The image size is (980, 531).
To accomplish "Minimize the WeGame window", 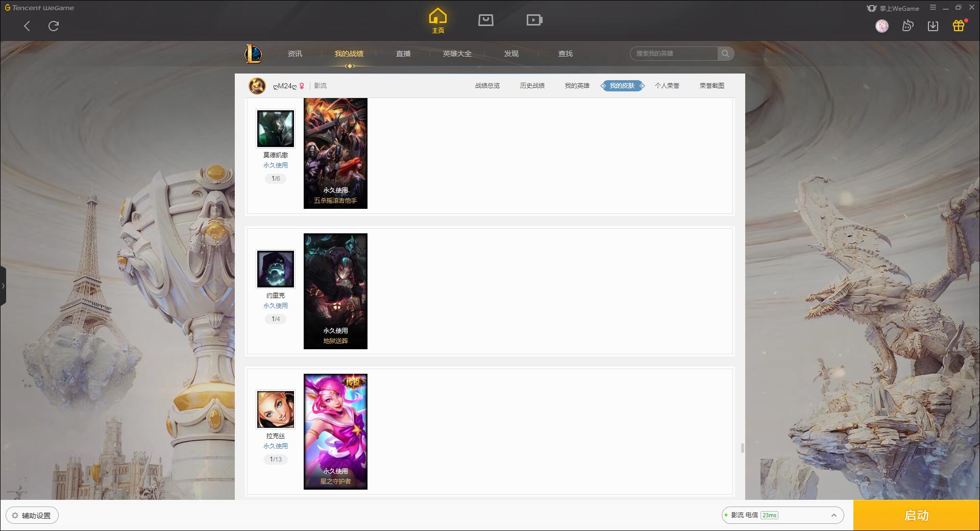I will 946,8.
